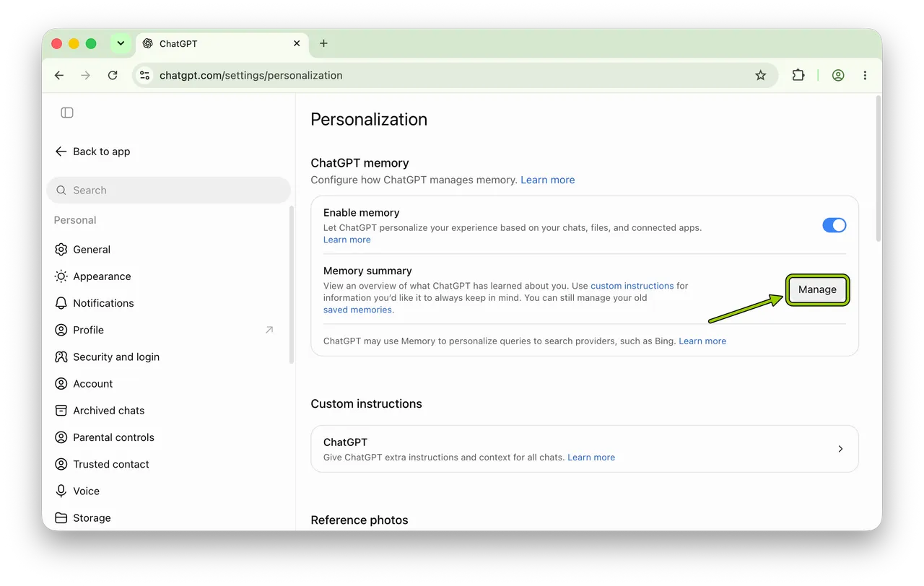924x586 pixels.
Task: Open tab search dropdown arrow
Action: coord(121,43)
